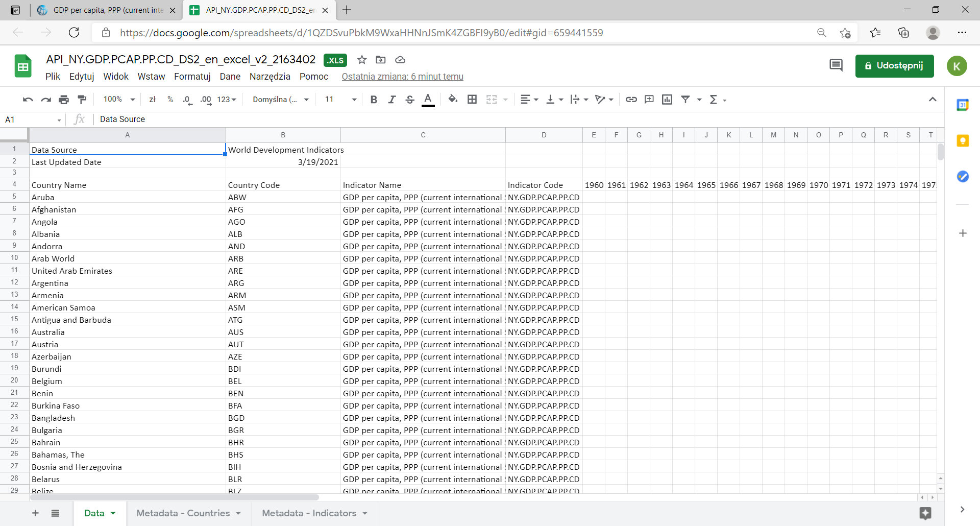Click the undo arrow icon
The width and height of the screenshot is (980, 526).
28,100
